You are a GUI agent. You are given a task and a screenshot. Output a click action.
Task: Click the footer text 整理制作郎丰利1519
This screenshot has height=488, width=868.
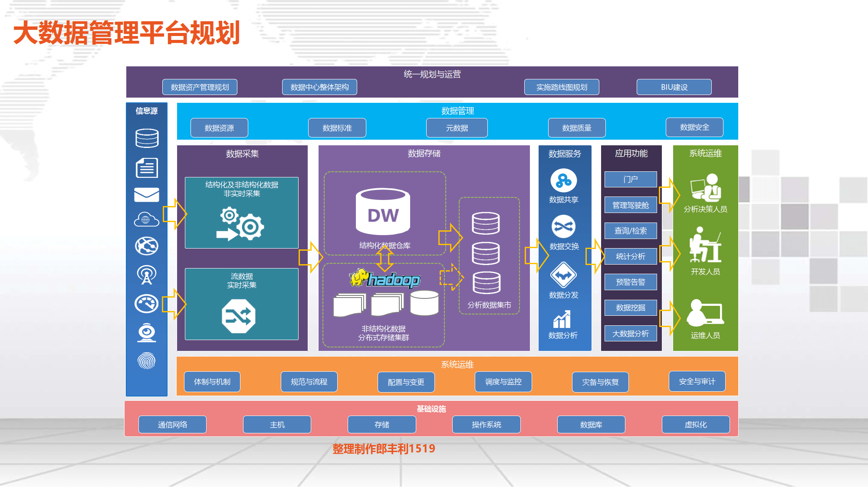tap(384, 449)
